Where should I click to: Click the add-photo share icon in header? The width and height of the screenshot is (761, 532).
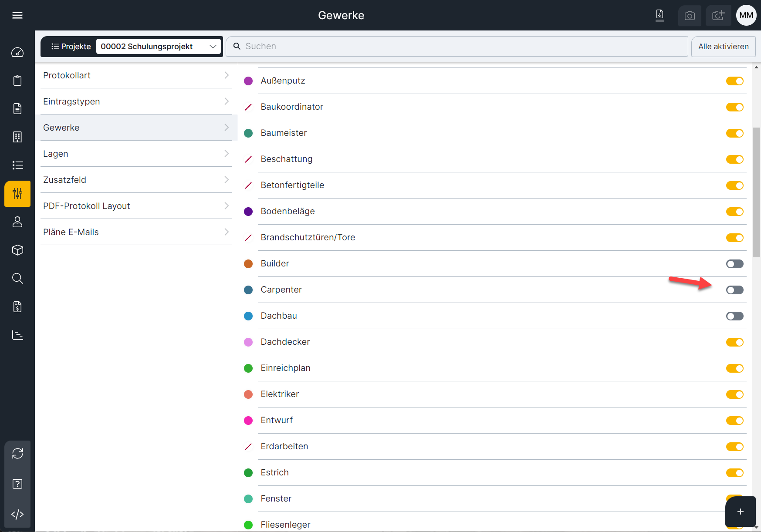click(x=718, y=16)
